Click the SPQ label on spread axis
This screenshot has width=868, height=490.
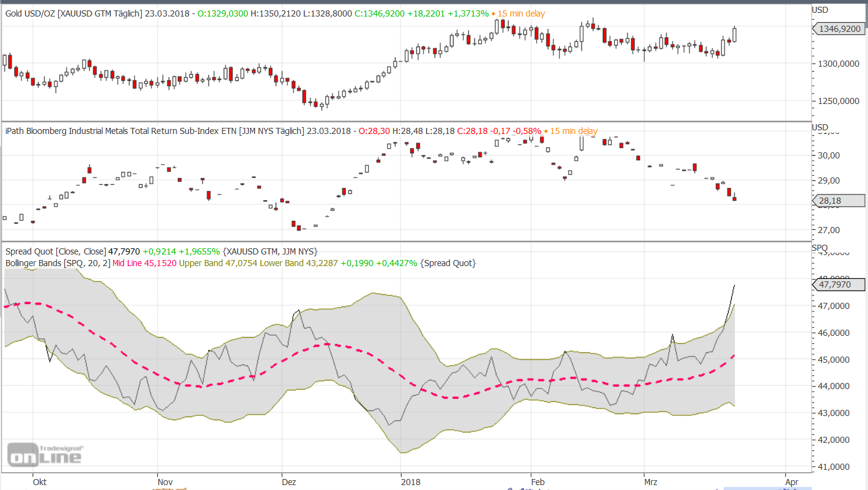click(819, 248)
